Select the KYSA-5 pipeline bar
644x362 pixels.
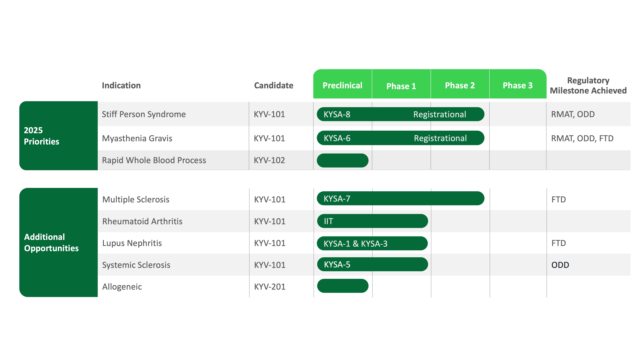click(x=372, y=264)
